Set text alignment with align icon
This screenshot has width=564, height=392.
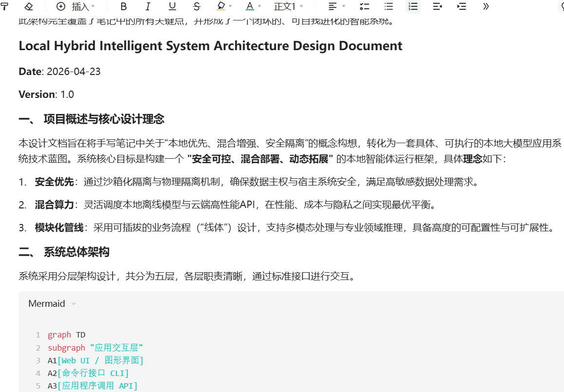coord(333,6)
